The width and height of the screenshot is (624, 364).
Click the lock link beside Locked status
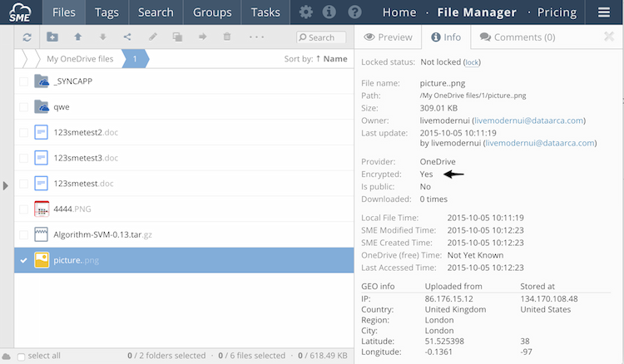click(x=472, y=63)
